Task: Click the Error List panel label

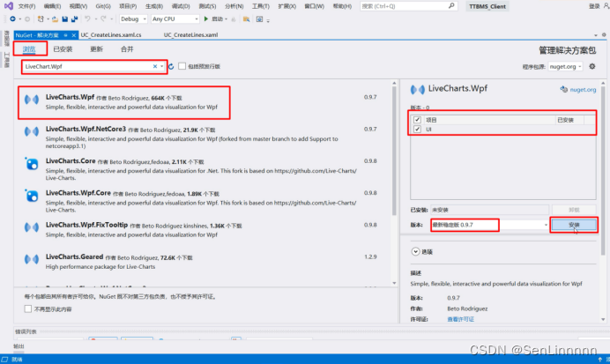Action: click(26, 331)
